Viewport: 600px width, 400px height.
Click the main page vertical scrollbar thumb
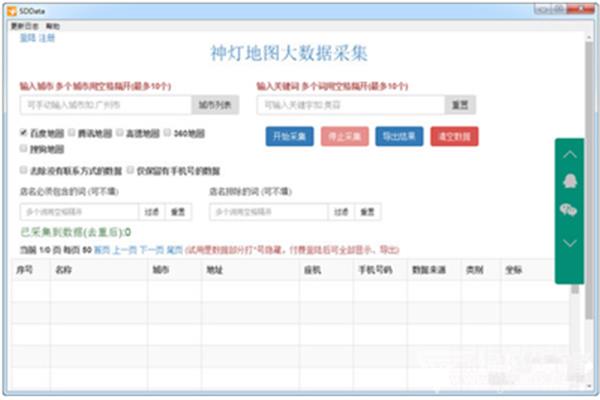pyautogui.click(x=589, y=179)
